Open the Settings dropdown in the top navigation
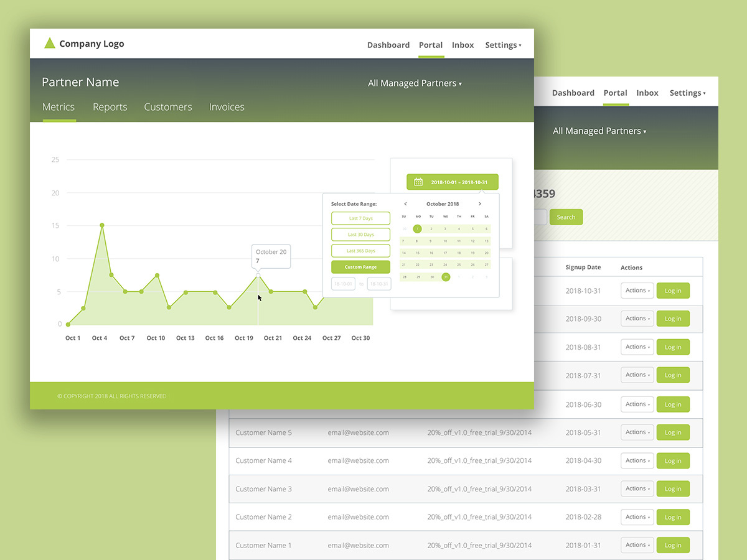 coord(502,45)
